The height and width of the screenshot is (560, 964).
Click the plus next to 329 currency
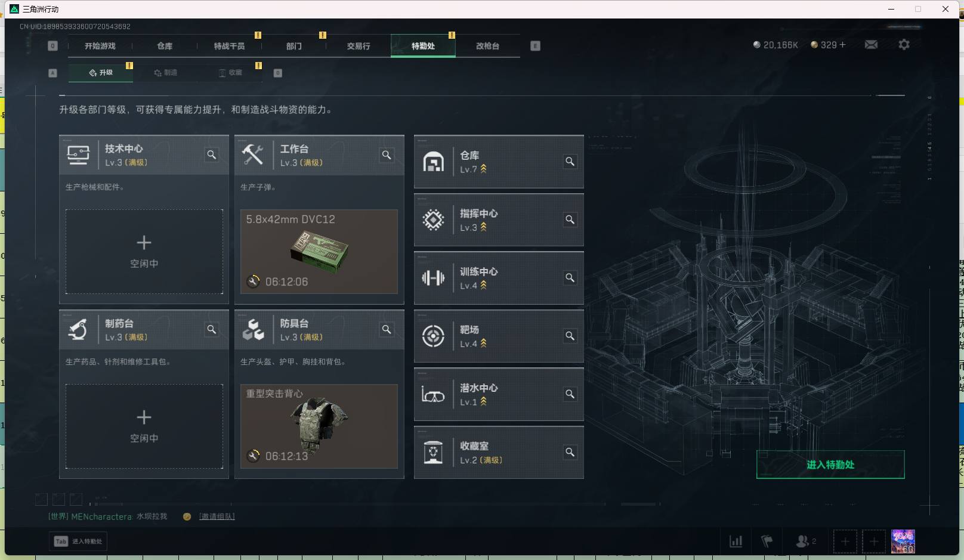(842, 45)
